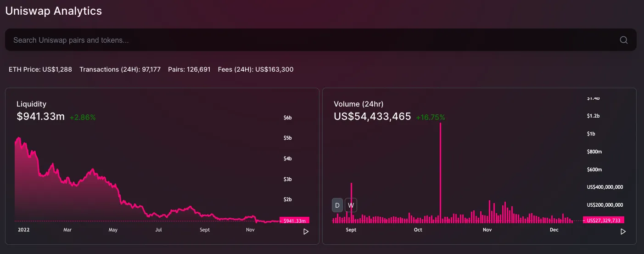Click the Dec label on Volume time axis
Screen dimensions: 644x254
554,230
